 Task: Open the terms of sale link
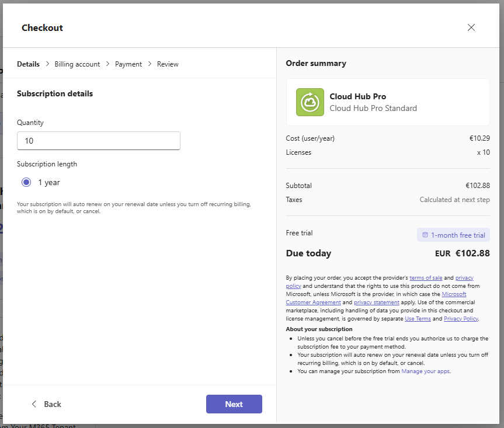tap(426, 277)
